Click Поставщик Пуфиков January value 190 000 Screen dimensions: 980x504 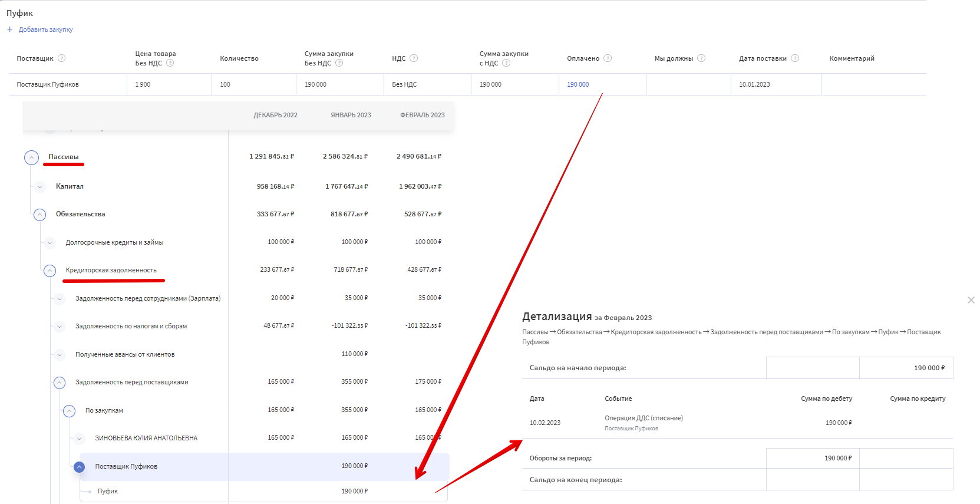click(355, 466)
